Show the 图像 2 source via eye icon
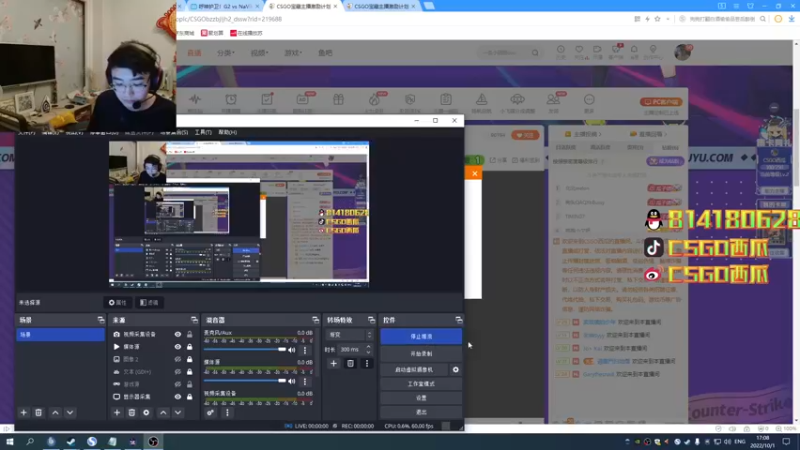Image resolution: width=800 pixels, height=450 pixels. point(178,359)
